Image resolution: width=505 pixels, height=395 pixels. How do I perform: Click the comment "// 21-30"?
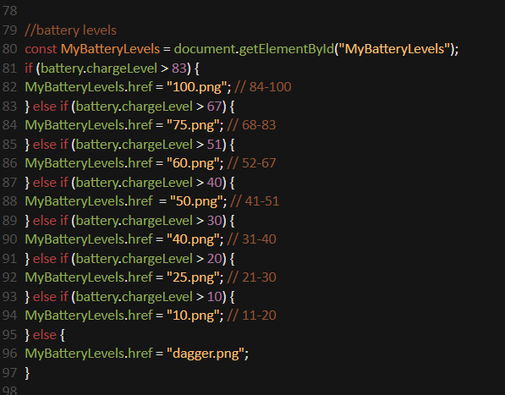(x=252, y=277)
